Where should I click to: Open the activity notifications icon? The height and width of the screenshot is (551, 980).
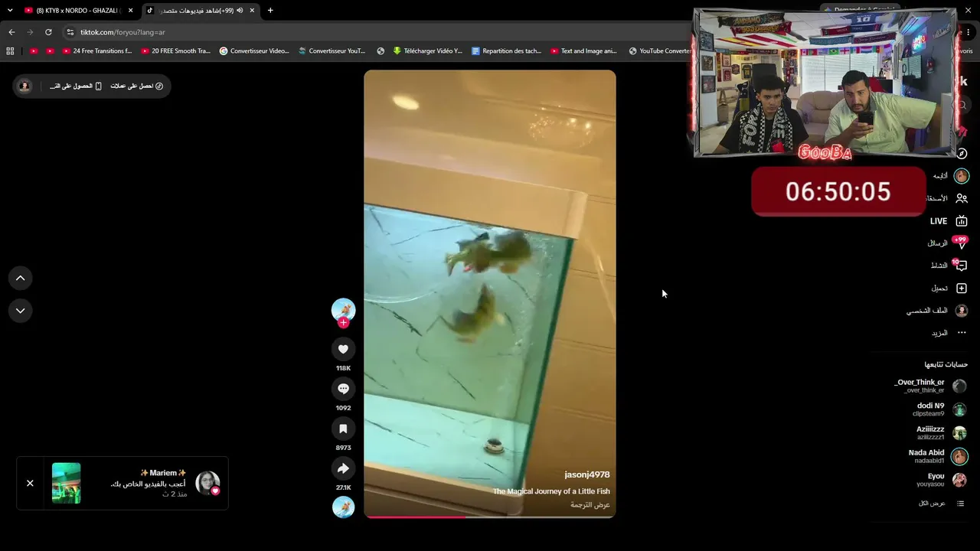[x=961, y=266]
